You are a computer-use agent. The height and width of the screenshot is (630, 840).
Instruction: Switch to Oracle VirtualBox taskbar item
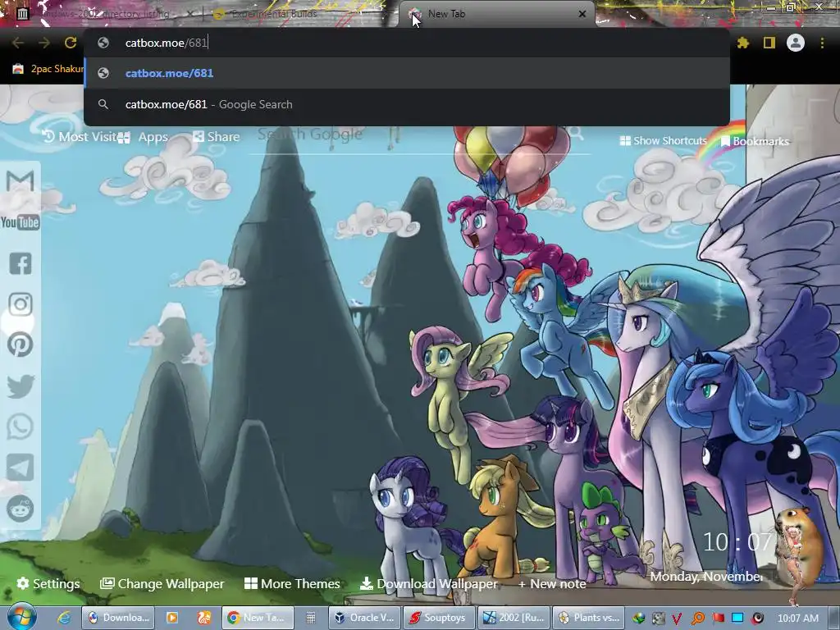coord(364,618)
